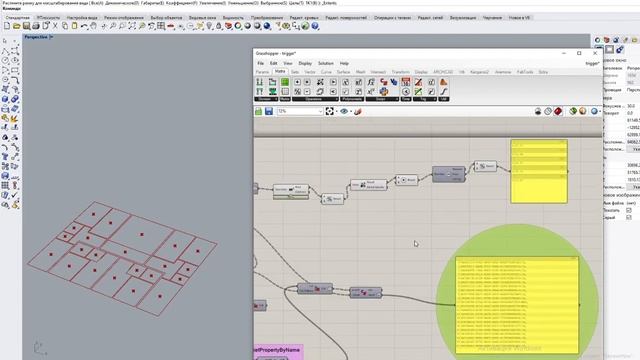The height and width of the screenshot is (360, 640).
Task: Select the Python script component icon
Action: click(384, 91)
